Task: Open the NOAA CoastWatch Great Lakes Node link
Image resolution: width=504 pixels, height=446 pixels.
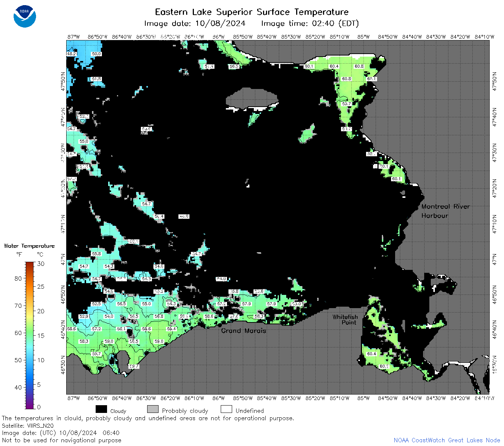Action: point(447,440)
